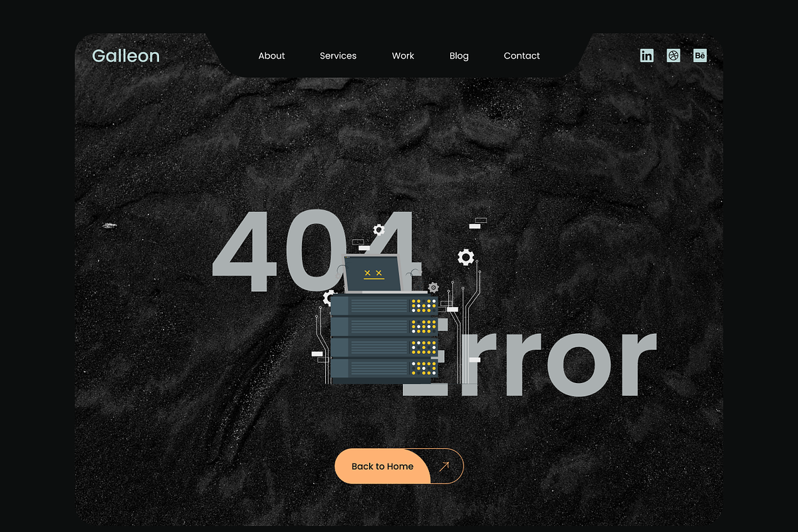Go to the About page

click(271, 56)
